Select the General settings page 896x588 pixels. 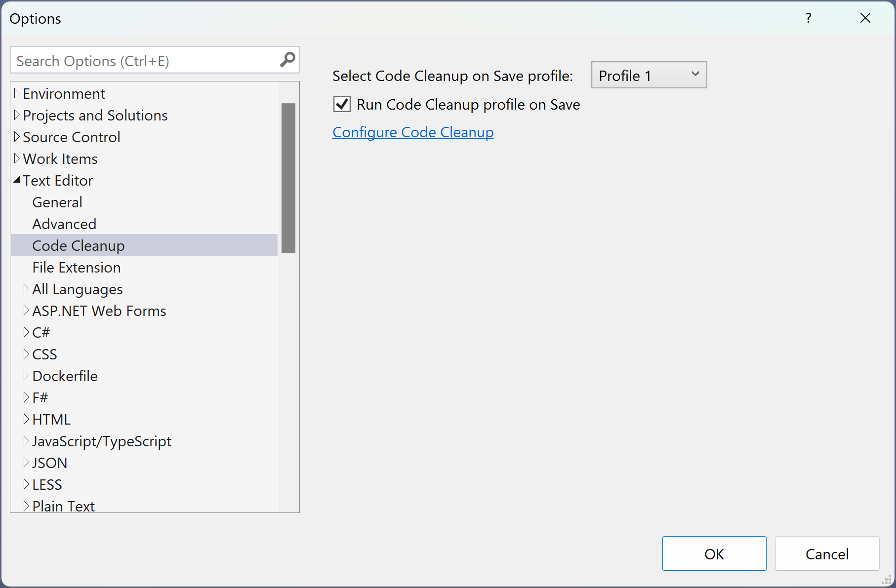tap(57, 201)
